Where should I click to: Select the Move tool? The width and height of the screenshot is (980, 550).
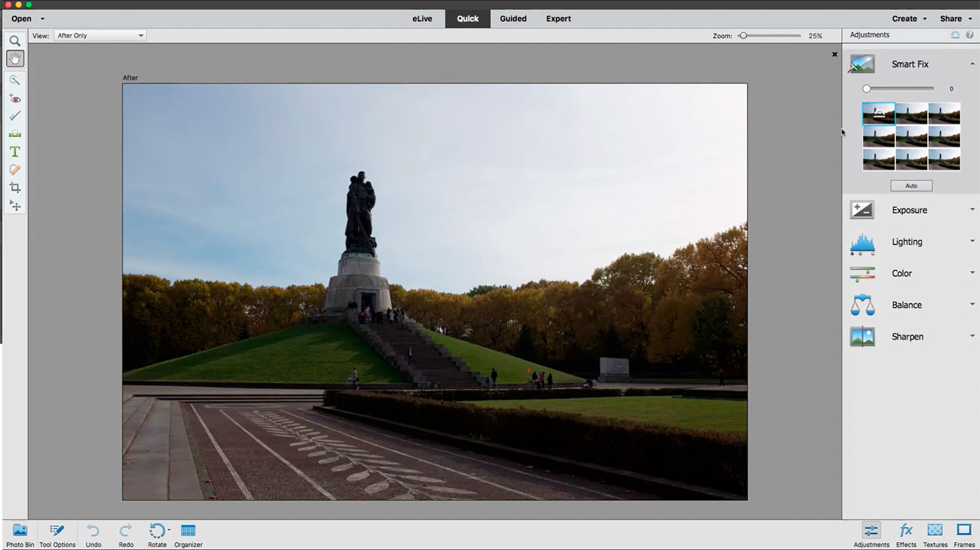click(x=14, y=206)
